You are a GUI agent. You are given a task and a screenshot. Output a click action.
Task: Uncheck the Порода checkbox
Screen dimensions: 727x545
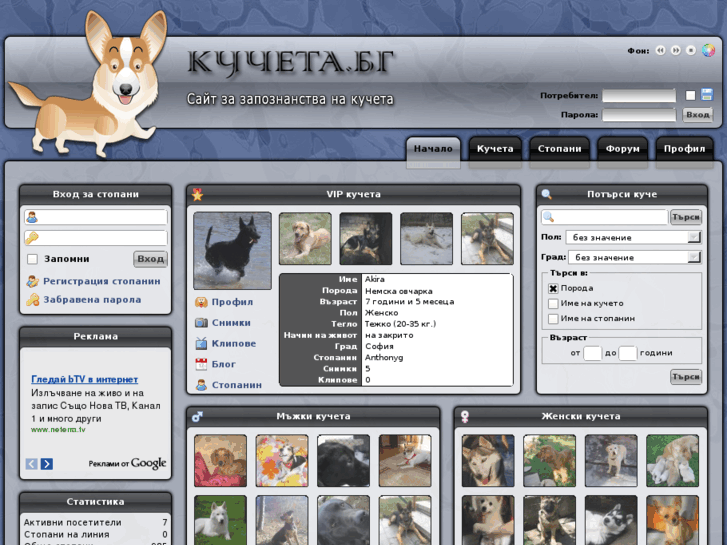[553, 289]
